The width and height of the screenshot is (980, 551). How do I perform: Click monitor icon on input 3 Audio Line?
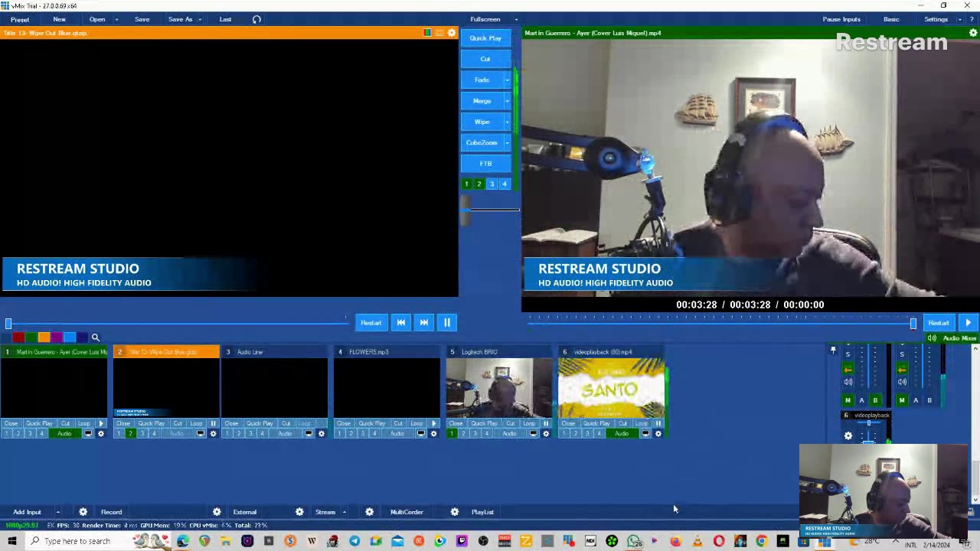point(309,434)
